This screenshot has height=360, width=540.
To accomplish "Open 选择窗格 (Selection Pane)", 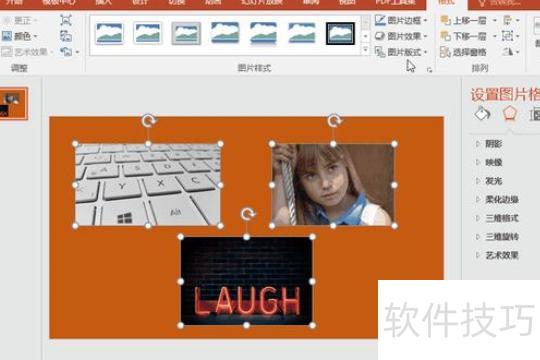I will [464, 52].
